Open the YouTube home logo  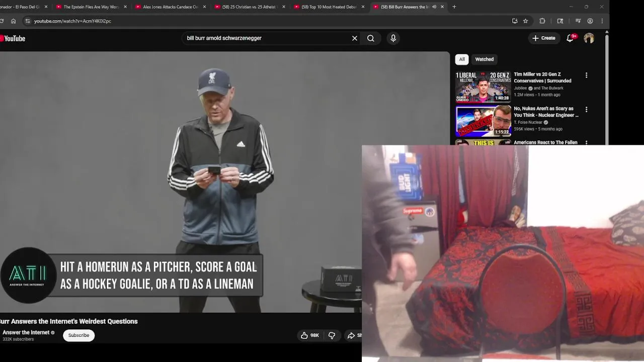click(13, 38)
